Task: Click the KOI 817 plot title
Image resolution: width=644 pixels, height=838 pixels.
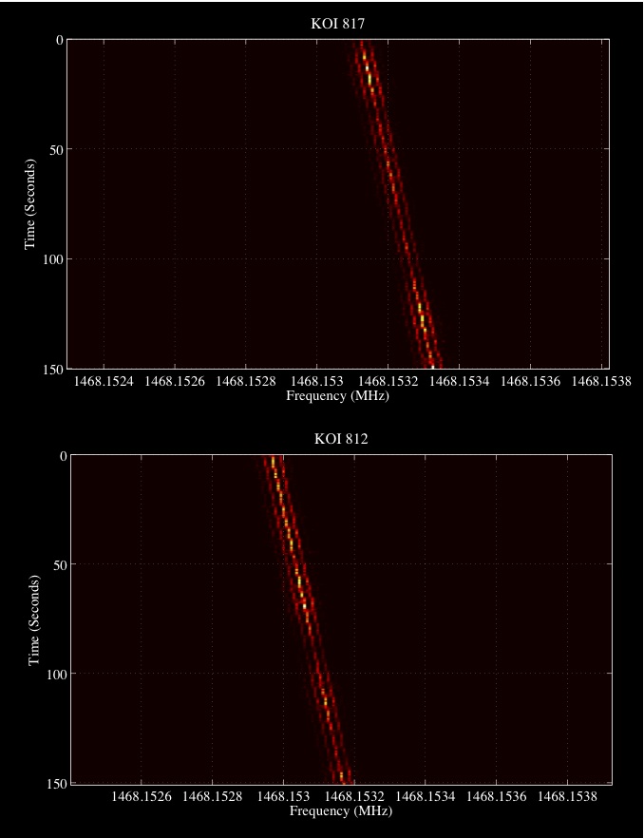Action: [x=338, y=24]
